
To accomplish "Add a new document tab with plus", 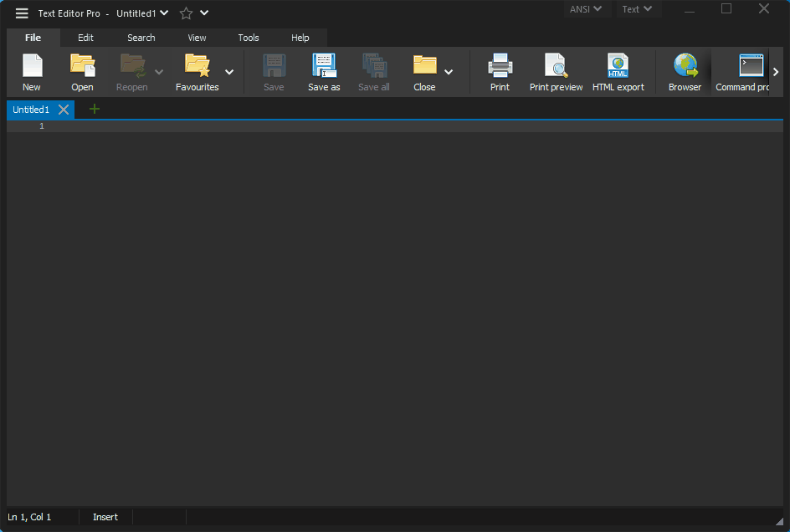I will coord(95,109).
